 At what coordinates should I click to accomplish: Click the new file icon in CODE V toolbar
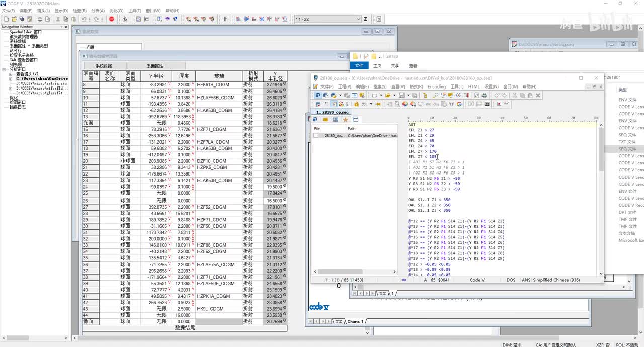pyautogui.click(x=7, y=19)
